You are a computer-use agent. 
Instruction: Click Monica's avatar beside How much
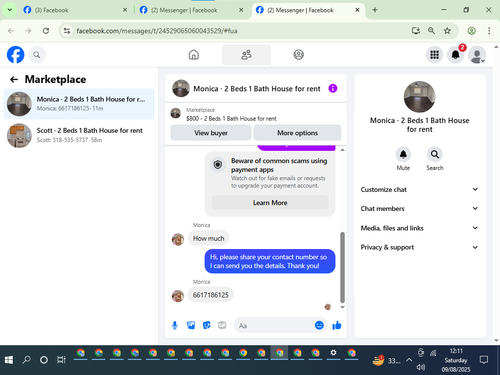coord(178,239)
